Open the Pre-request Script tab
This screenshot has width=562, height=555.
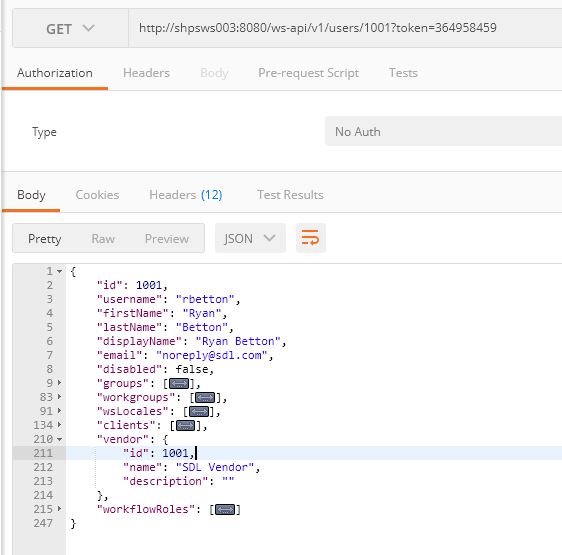(308, 73)
